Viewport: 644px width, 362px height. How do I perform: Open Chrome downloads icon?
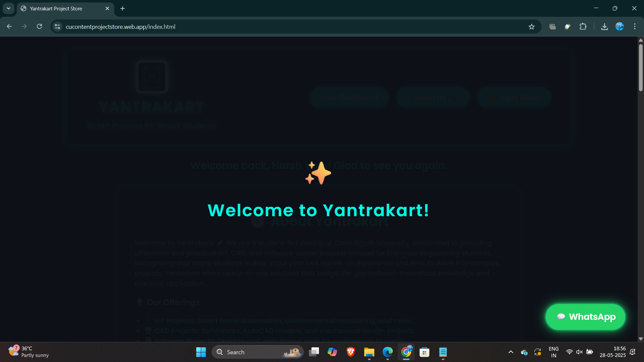604,26
